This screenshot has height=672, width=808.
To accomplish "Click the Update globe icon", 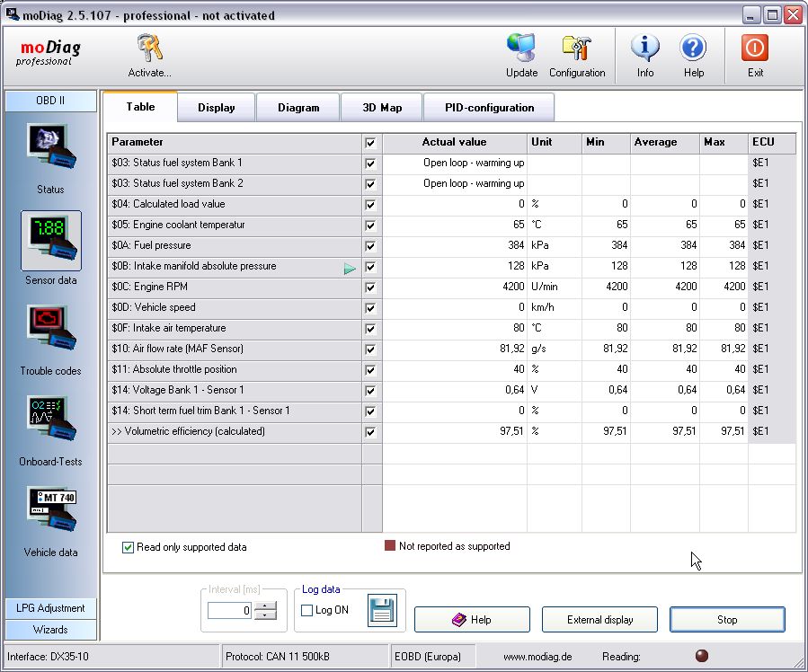I will tap(521, 49).
